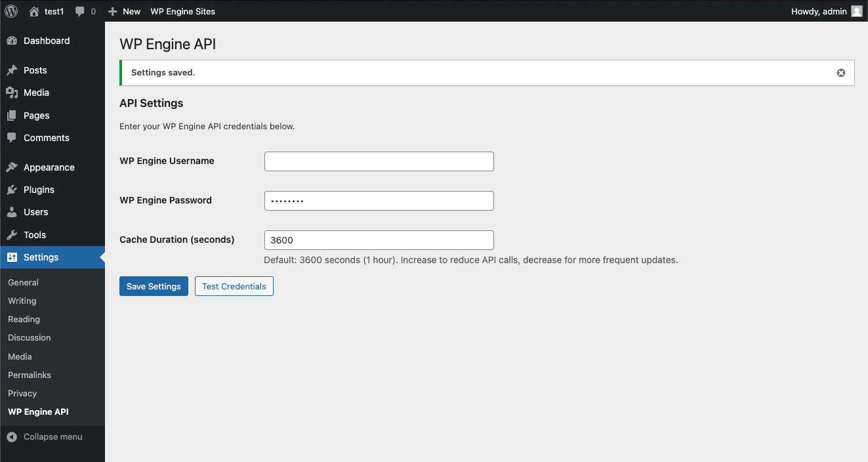Click the Dashboard gauge icon
This screenshot has height=462, width=868.
(x=12, y=41)
